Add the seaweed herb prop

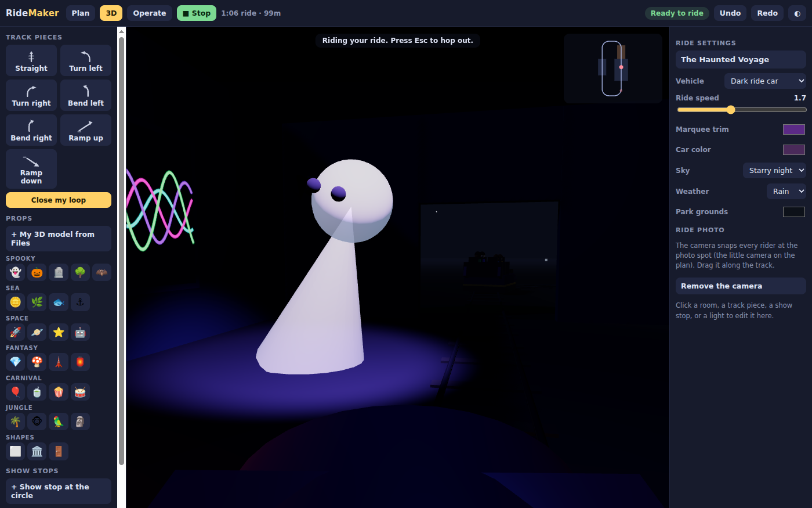click(37, 302)
